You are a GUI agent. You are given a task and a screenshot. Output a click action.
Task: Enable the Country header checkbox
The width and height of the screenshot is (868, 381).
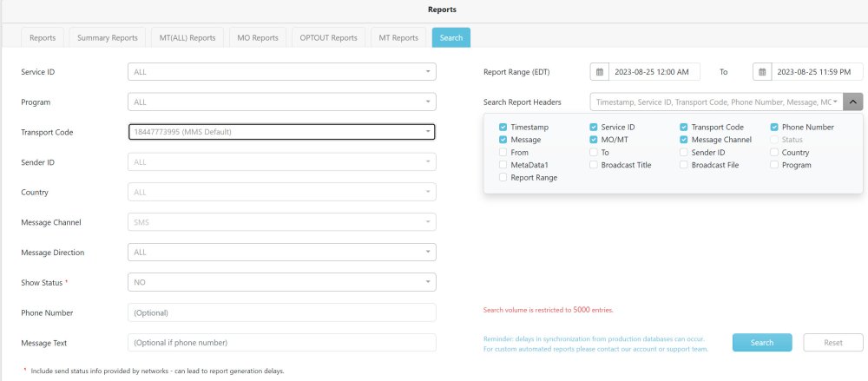tap(774, 152)
